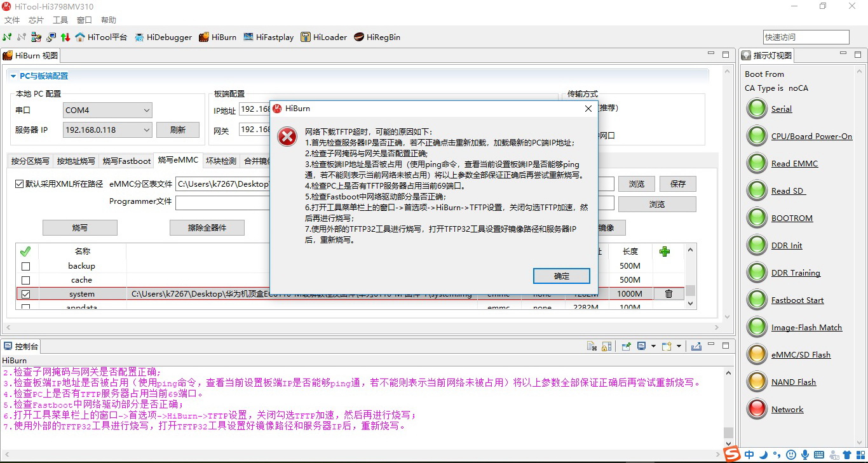Check the backup partition checkbox
The image size is (868, 463).
(25, 266)
